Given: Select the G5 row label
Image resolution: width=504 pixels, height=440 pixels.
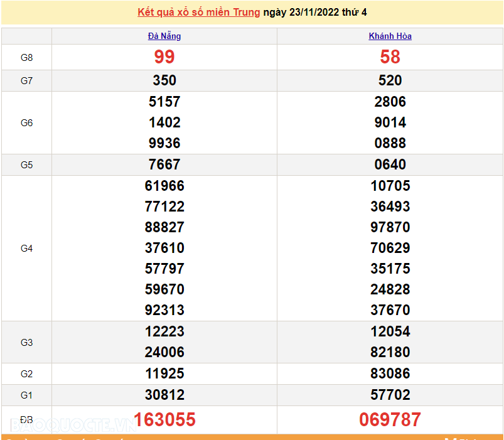Looking at the screenshot, I should point(26,164).
